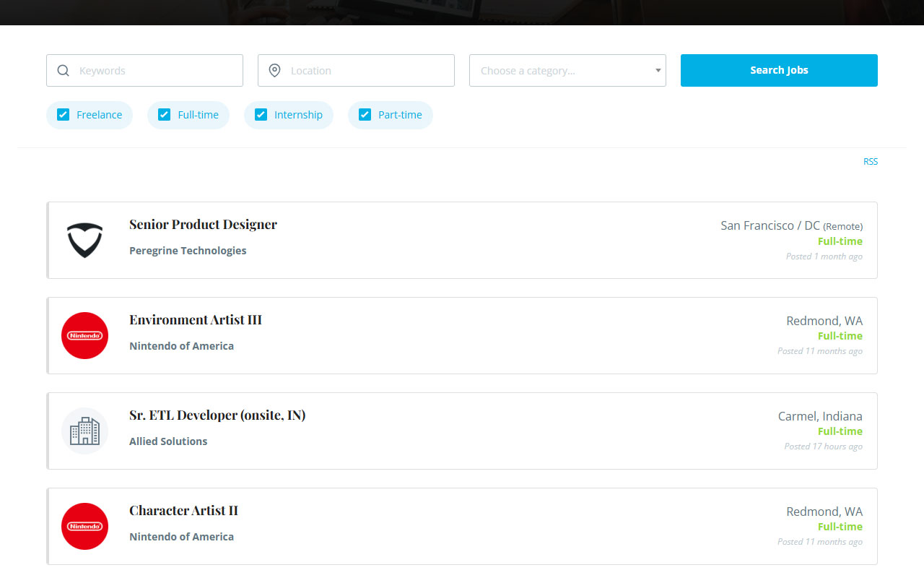Click the location pin icon

tap(274, 71)
